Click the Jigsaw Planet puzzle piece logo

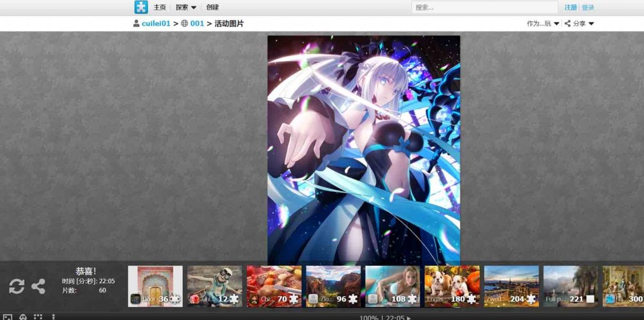(141, 7)
